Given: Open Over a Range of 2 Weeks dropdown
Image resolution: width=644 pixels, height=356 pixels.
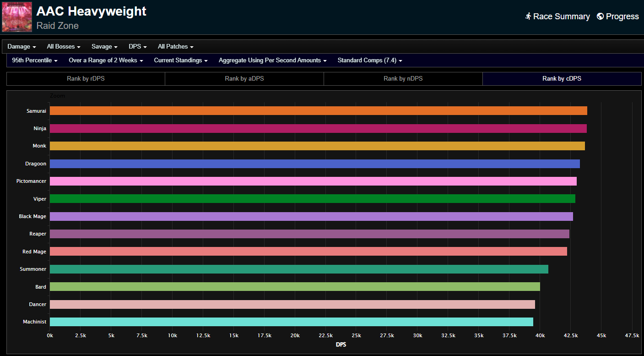Looking at the screenshot, I should point(106,60).
